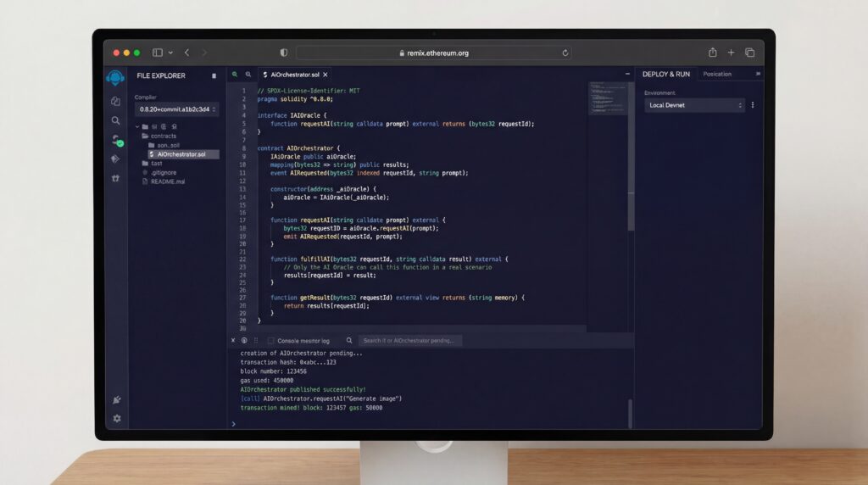868x485 pixels.
Task: Show the Safari tab overview icon
Action: coord(749,53)
